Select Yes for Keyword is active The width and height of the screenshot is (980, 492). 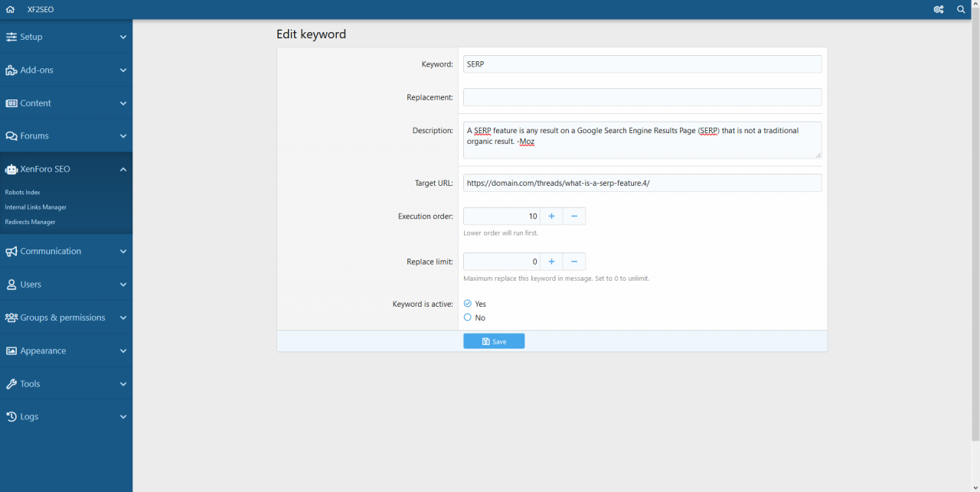coord(468,304)
